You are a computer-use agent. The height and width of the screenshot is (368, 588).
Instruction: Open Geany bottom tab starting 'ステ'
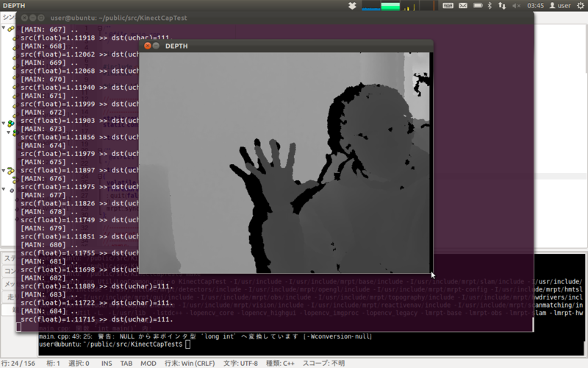pyautogui.click(x=9, y=258)
